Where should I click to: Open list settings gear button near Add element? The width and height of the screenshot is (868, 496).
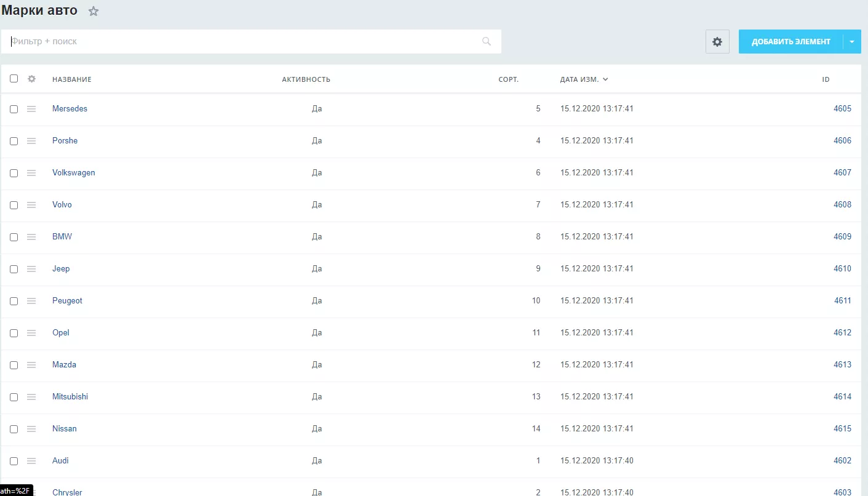717,42
